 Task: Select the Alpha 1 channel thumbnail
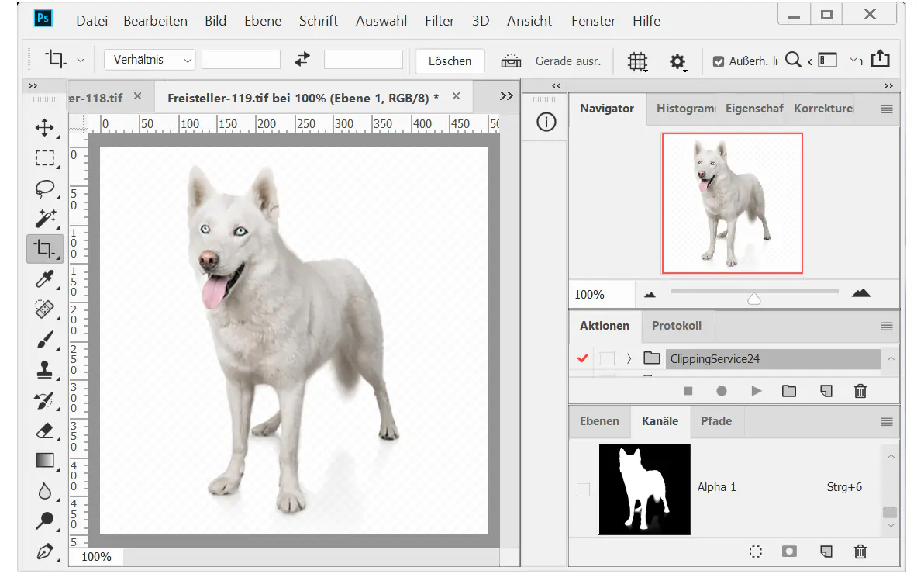[644, 489]
